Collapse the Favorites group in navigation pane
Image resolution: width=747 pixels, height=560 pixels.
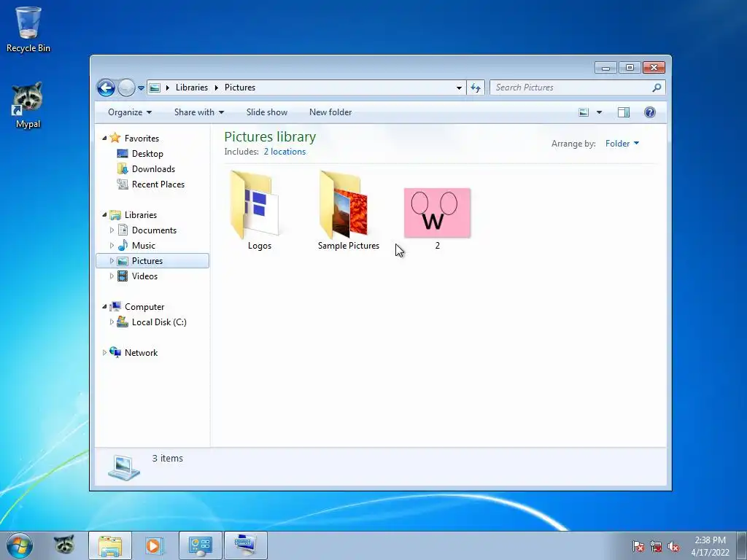click(x=104, y=138)
